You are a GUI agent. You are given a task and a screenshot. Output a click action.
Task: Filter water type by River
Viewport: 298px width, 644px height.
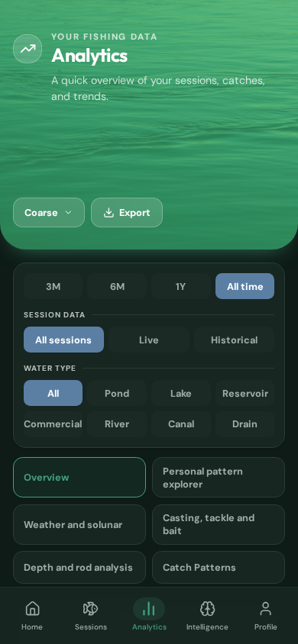coord(117,423)
